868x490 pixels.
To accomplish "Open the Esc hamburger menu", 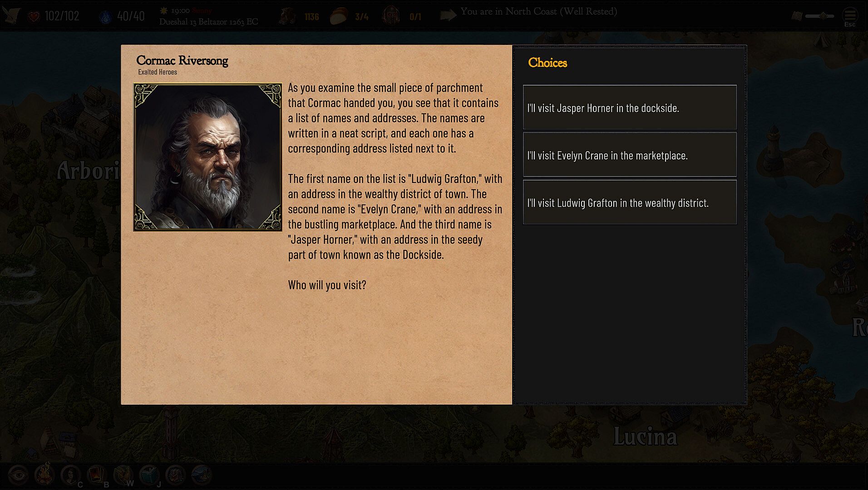I will click(x=849, y=15).
